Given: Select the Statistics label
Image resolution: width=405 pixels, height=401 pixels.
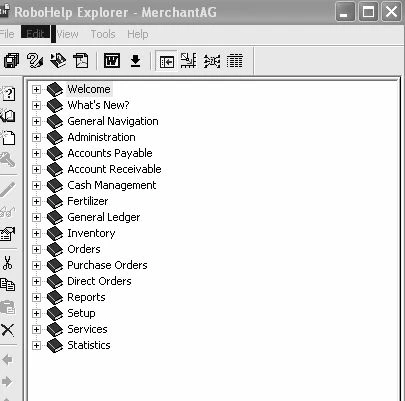Looking at the screenshot, I should tap(89, 345).
